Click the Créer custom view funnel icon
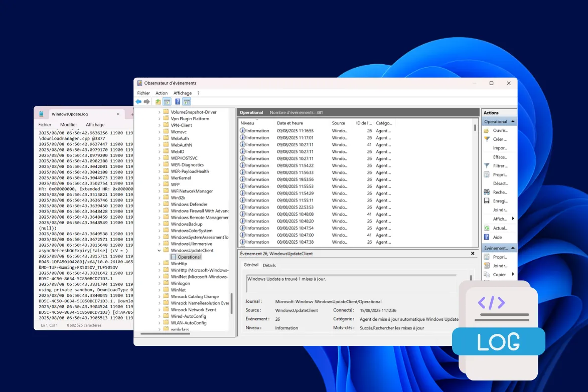This screenshot has height=392, width=588. click(x=487, y=139)
